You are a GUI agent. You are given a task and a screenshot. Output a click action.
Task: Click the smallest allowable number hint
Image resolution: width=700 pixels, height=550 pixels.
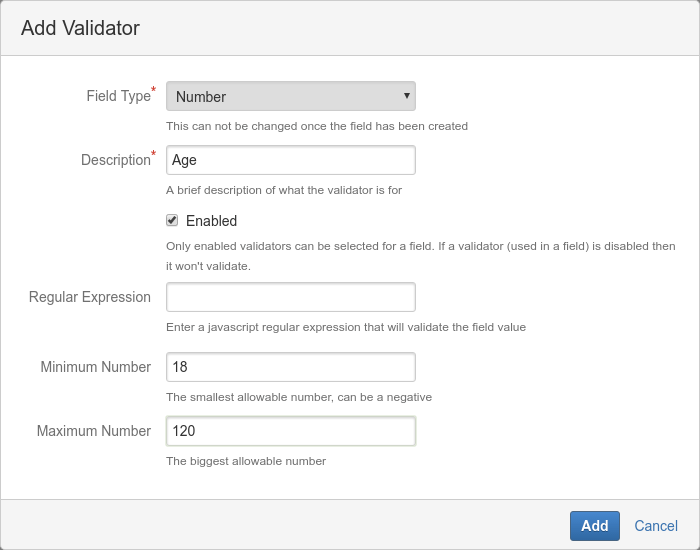299,397
